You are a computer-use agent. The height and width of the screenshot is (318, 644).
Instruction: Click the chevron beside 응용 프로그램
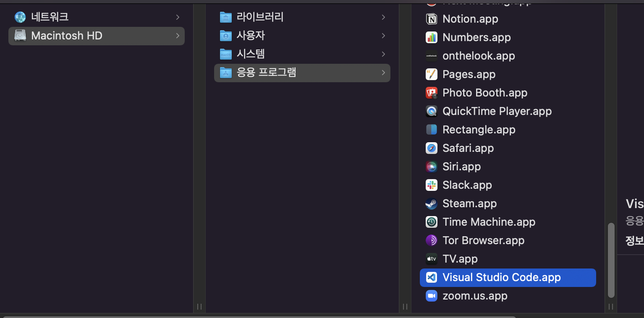click(x=383, y=73)
